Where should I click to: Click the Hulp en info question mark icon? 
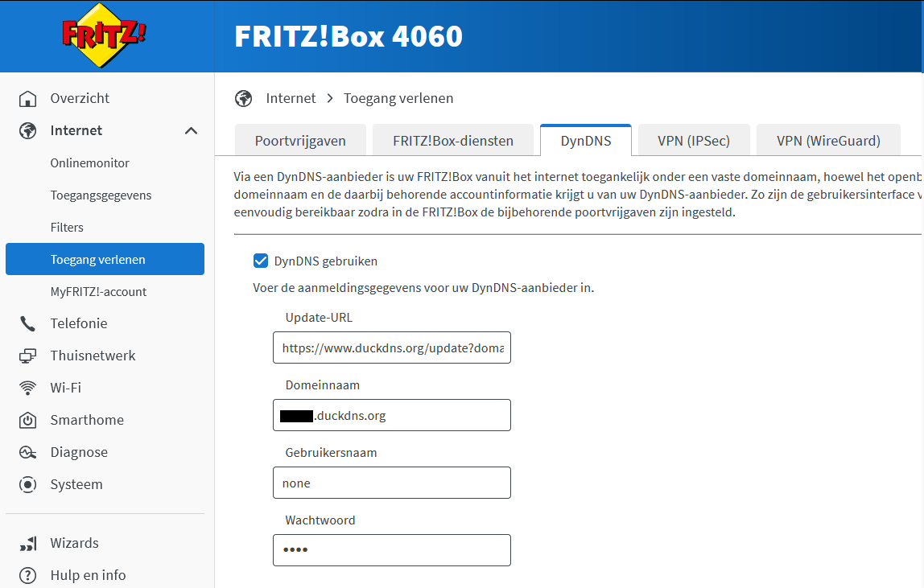tap(27, 575)
